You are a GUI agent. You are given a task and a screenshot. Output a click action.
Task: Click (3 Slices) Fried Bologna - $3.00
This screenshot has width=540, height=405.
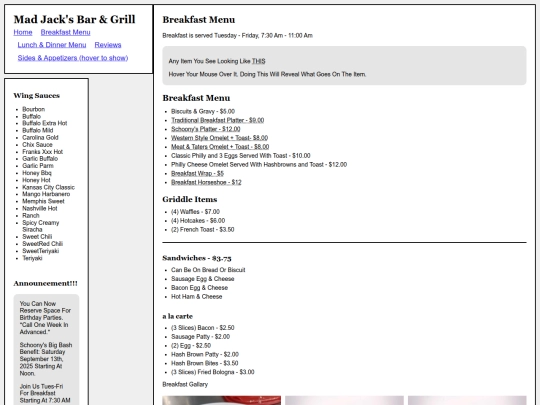point(212,372)
